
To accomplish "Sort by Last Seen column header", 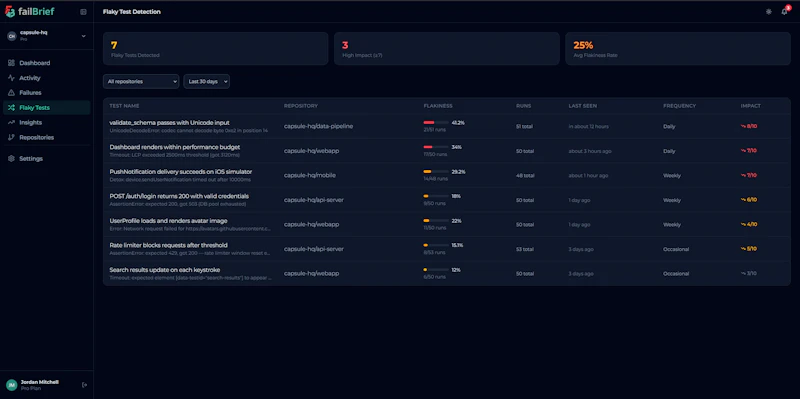I will 583,106.
